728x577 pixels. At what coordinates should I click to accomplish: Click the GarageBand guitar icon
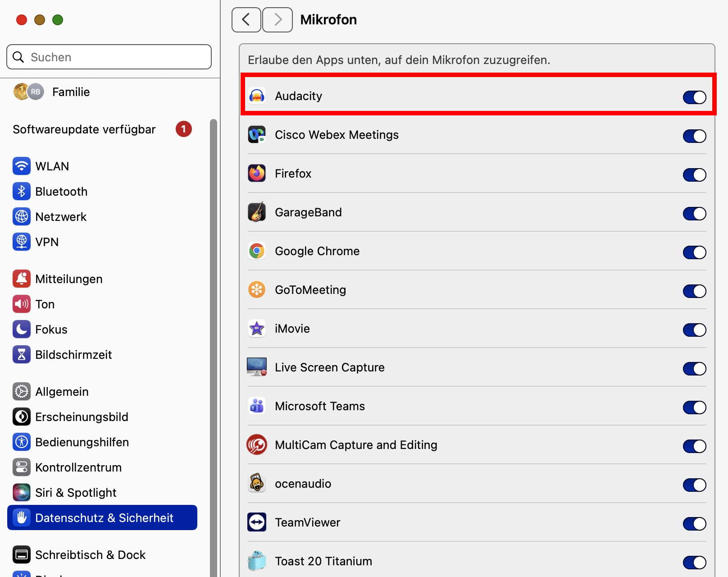click(x=257, y=212)
